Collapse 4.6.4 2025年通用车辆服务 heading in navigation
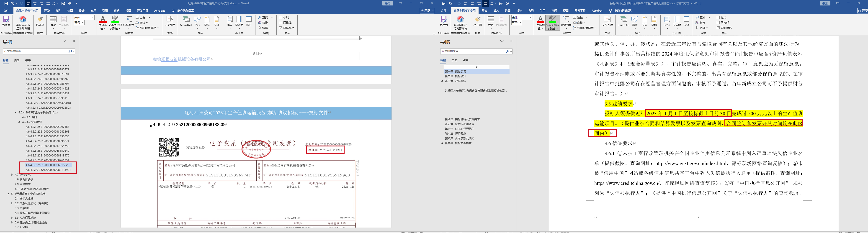 click(15, 113)
